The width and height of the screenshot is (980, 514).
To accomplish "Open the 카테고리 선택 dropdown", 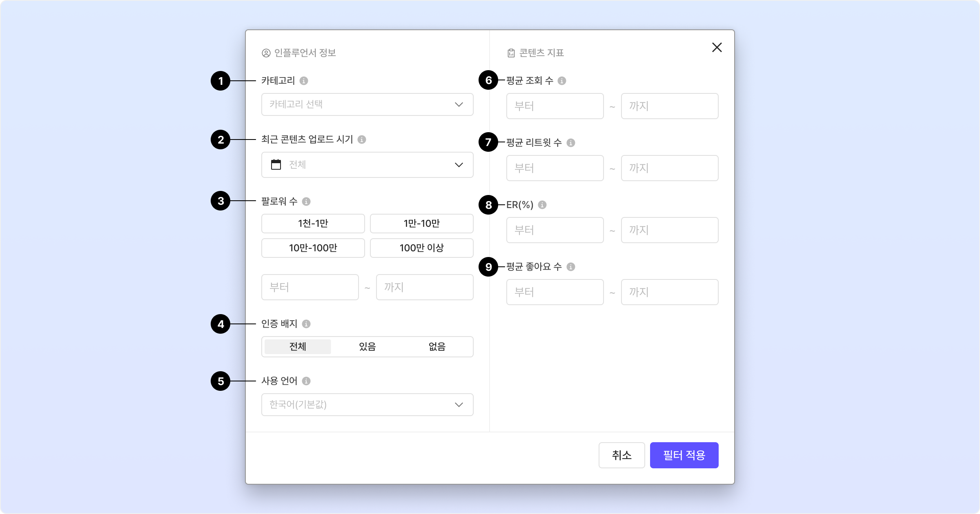I will pyautogui.click(x=367, y=104).
